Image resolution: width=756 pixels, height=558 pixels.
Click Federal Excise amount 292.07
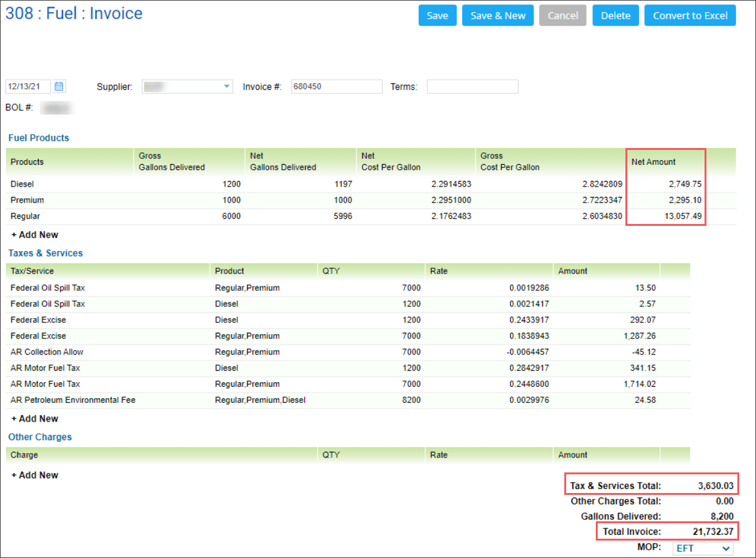[x=643, y=320]
